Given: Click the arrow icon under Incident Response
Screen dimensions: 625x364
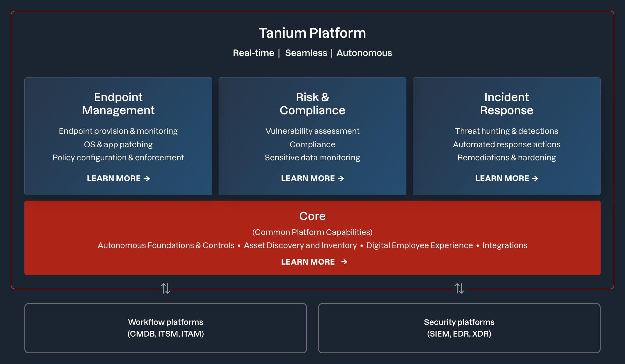Looking at the screenshot, I should pyautogui.click(x=535, y=178).
